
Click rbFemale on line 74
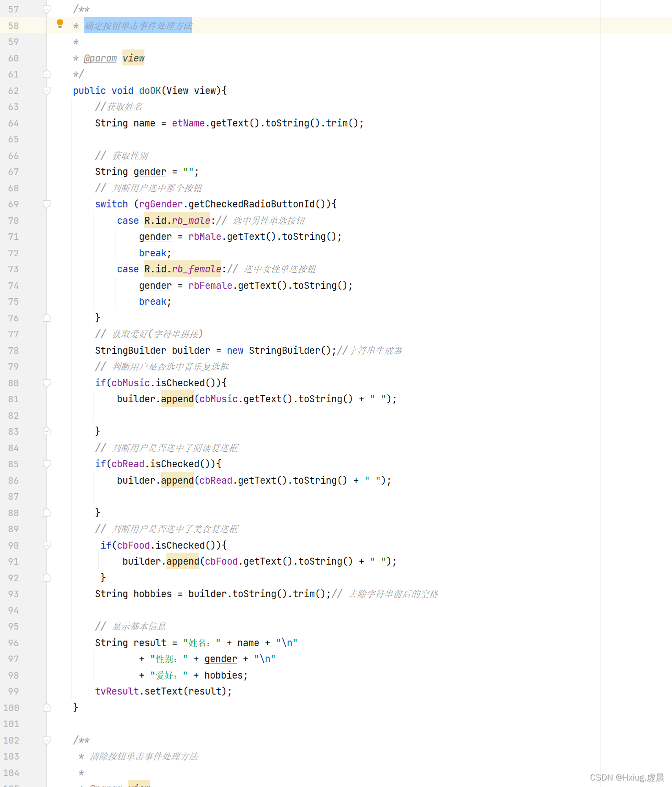210,285
